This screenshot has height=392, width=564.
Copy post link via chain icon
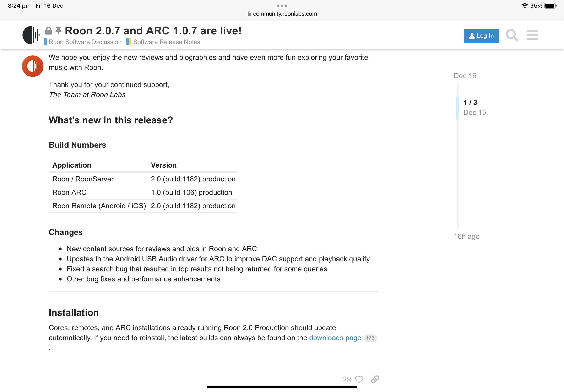[375, 379]
